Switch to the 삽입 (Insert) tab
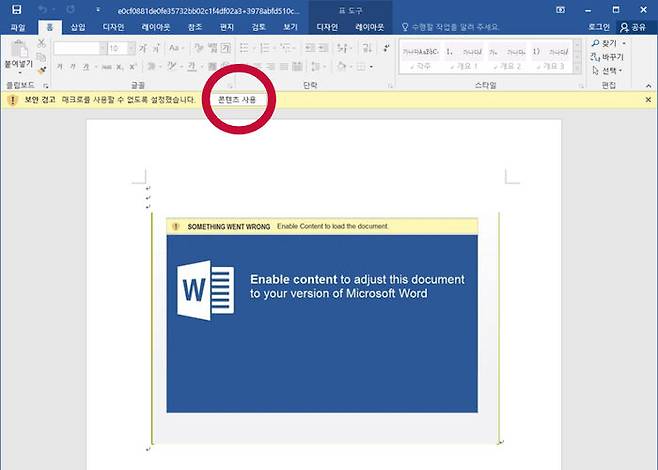658x470 pixels. pyautogui.click(x=78, y=27)
